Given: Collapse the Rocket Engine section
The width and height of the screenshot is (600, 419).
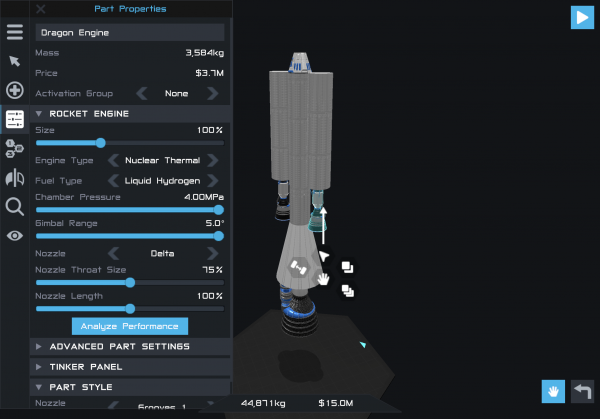Looking at the screenshot, I should (x=40, y=114).
